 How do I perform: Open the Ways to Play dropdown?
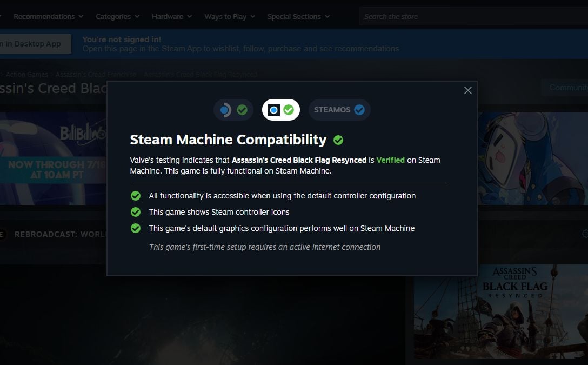(x=230, y=17)
